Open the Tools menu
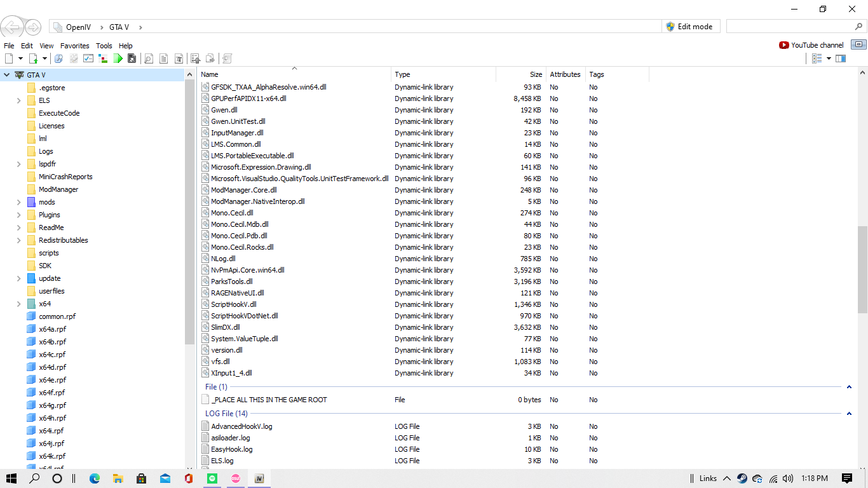This screenshot has width=868, height=488. [x=104, y=46]
